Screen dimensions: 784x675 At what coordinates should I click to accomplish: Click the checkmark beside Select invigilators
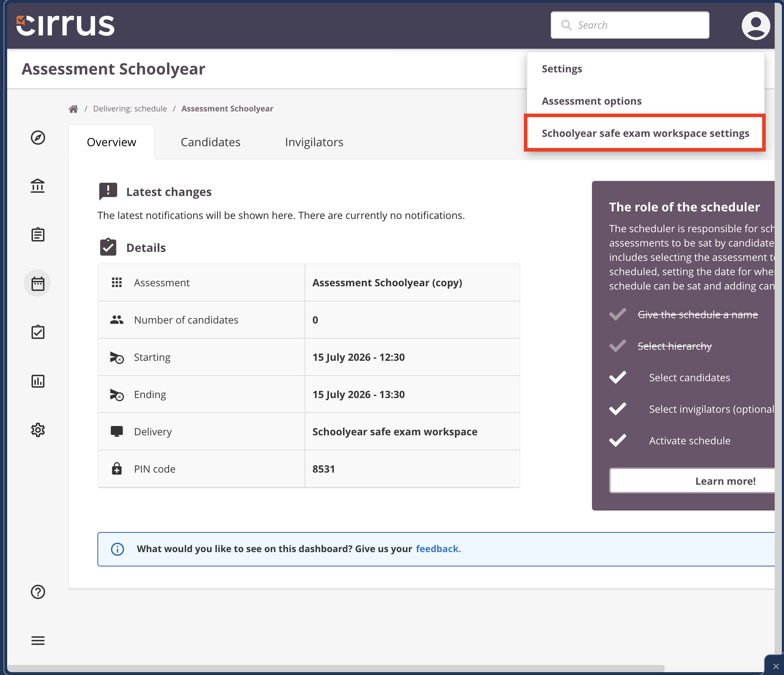pyautogui.click(x=617, y=409)
